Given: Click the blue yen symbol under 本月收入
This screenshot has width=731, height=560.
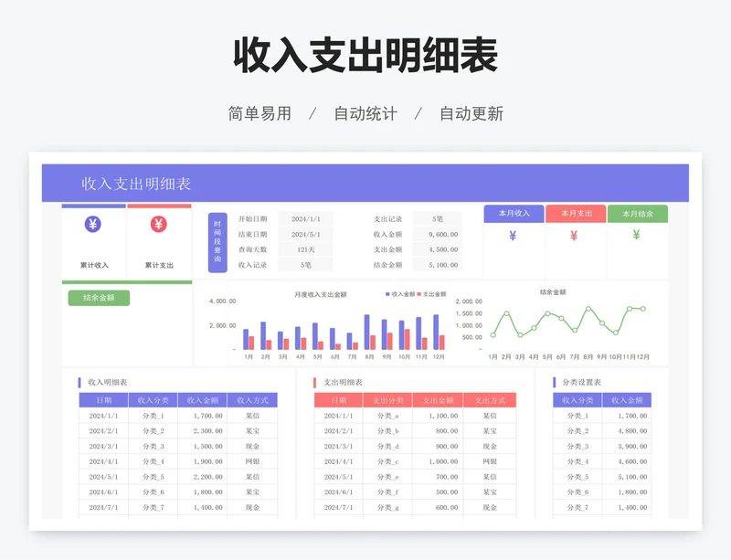Looking at the screenshot, I should pyautogui.click(x=513, y=236).
